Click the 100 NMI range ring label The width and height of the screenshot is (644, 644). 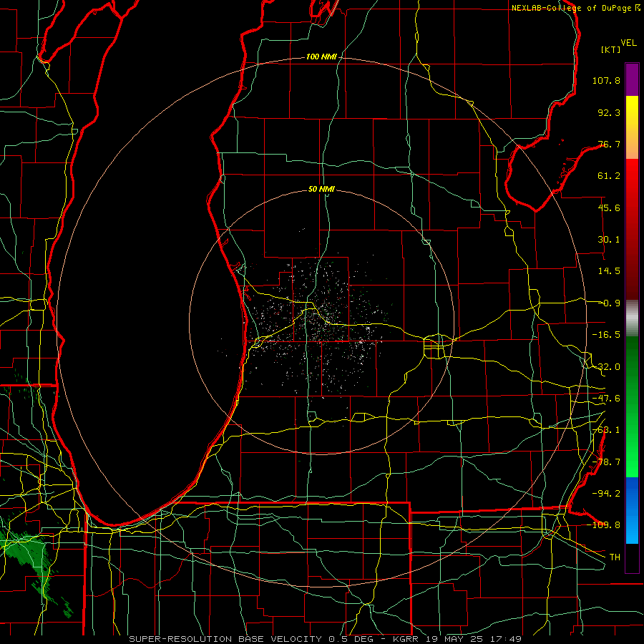pos(321,57)
